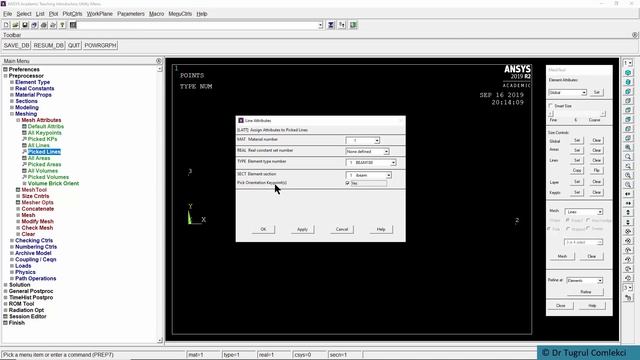Image resolution: width=640 pixels, height=360 pixels.
Task: Click the Pan model up arrow icon
Action: [628, 213]
